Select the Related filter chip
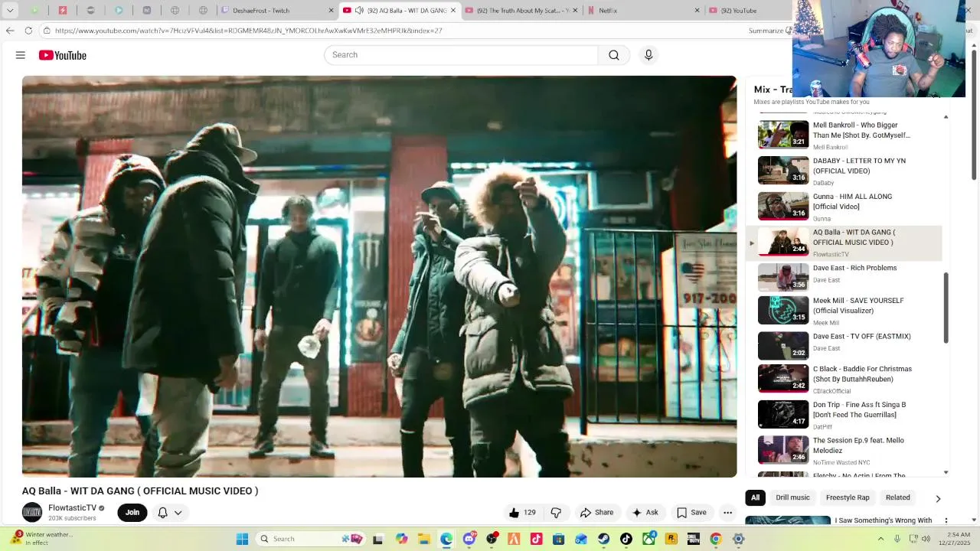 coord(897,497)
